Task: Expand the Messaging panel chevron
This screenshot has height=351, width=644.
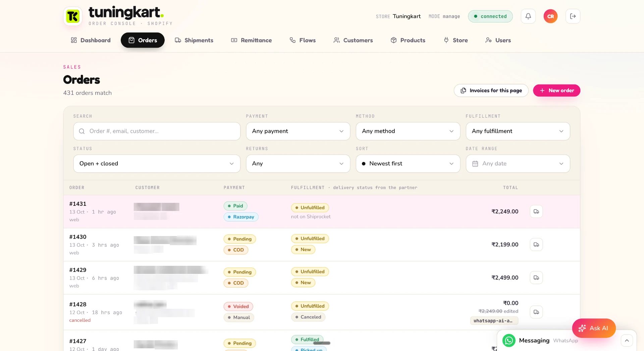Action: [x=627, y=341]
